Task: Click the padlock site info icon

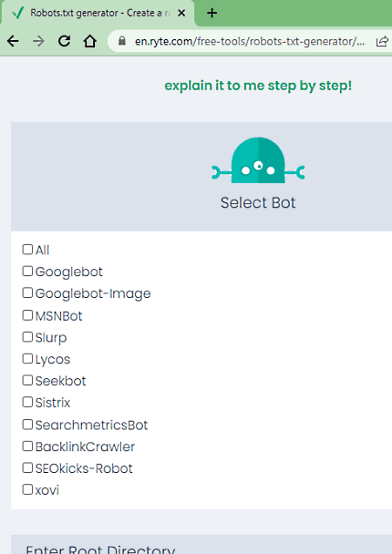Action: click(122, 41)
